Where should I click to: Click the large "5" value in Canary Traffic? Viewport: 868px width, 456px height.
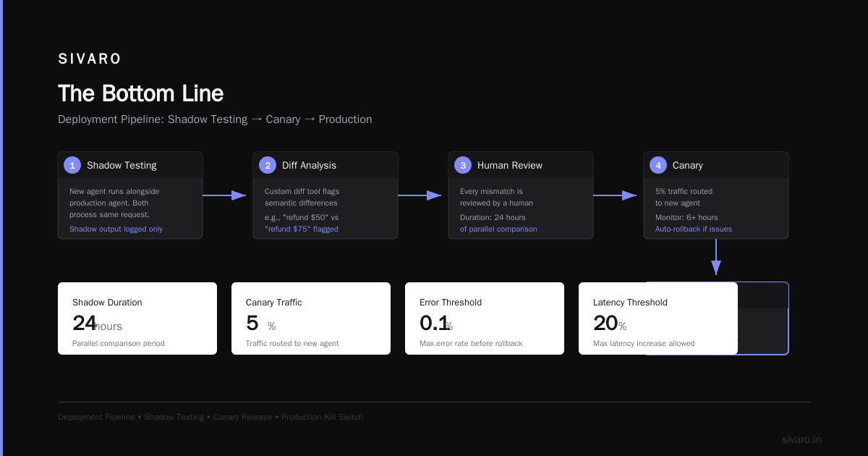252,323
